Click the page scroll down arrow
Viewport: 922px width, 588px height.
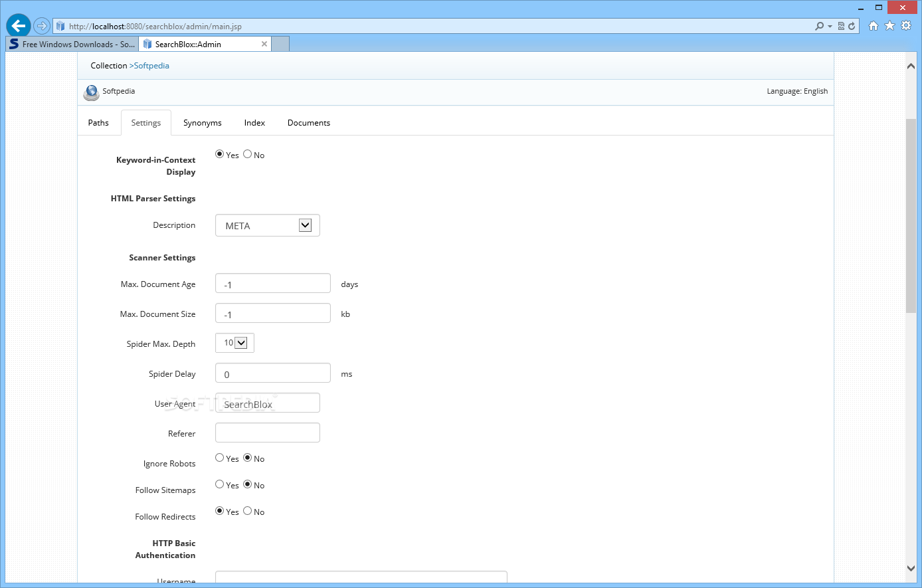point(911,568)
